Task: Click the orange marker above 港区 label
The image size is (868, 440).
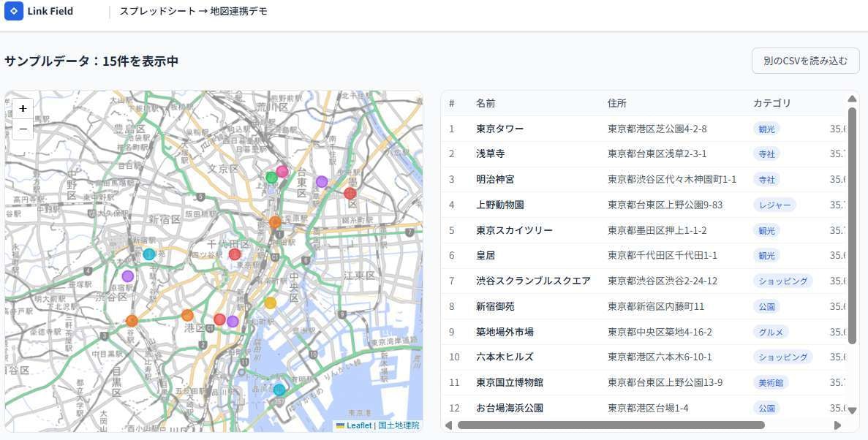Action: click(188, 316)
